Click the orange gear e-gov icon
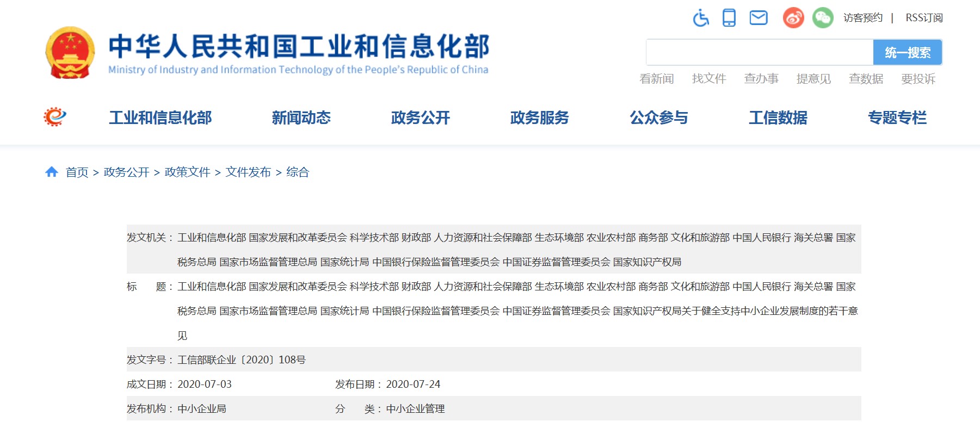 coord(55,117)
